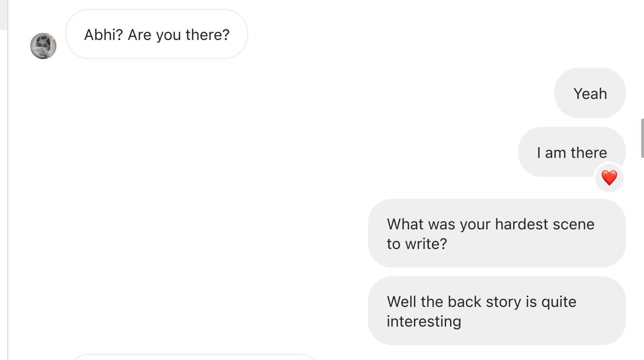Click the circular background of the heart reaction
Screen dimensions: 644x360
[x=609, y=178]
